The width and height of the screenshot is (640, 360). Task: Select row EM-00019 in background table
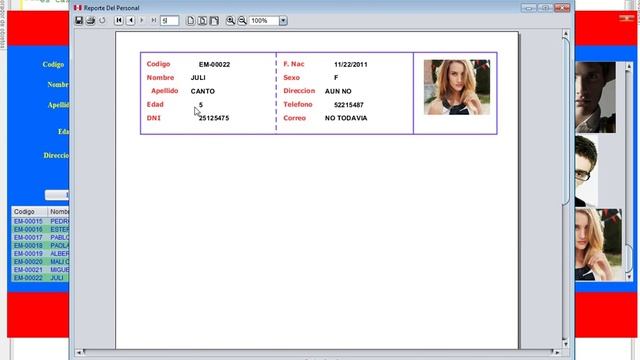tap(40, 253)
